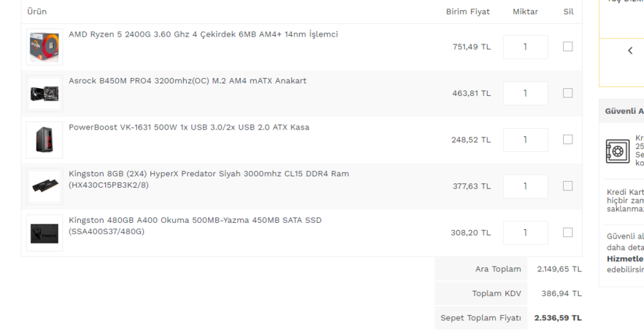644x336 pixels.
Task: Open the Asrock B450M PRO4 Anakart link
Action: 187,81
